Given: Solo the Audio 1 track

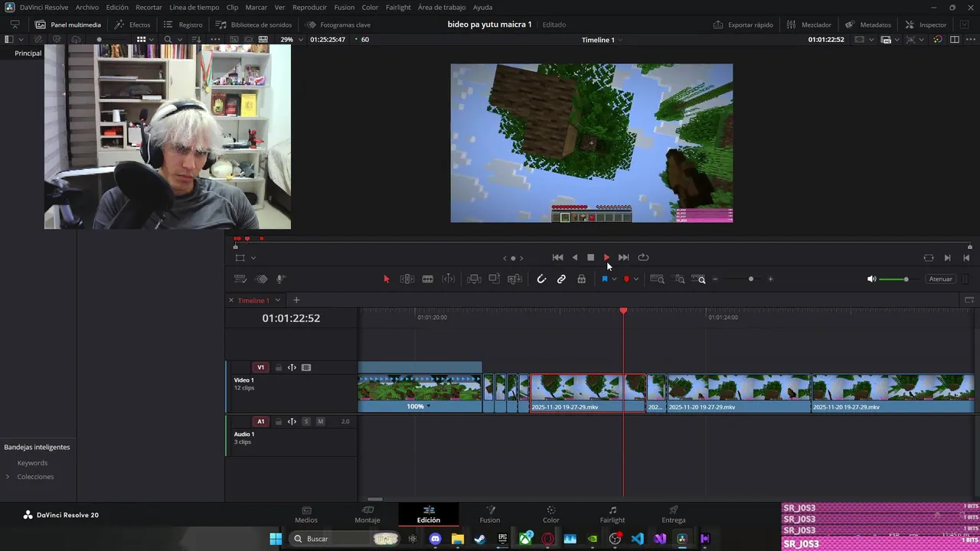Looking at the screenshot, I should point(306,422).
